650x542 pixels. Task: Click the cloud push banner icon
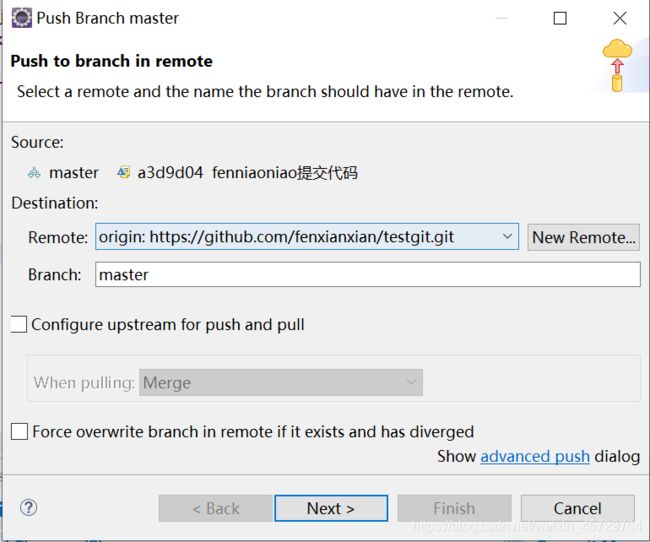(x=618, y=65)
